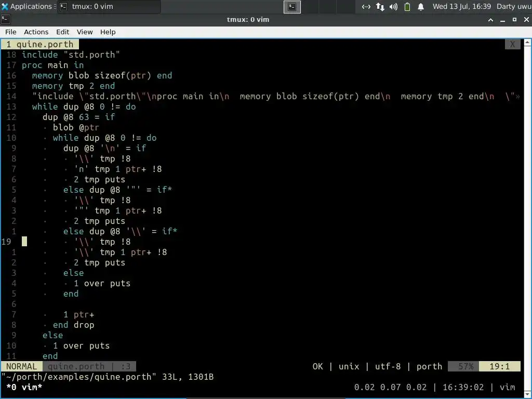Click '1 over puts' at relative line 10
The height and width of the screenshot is (399, 532).
(x=82, y=345)
